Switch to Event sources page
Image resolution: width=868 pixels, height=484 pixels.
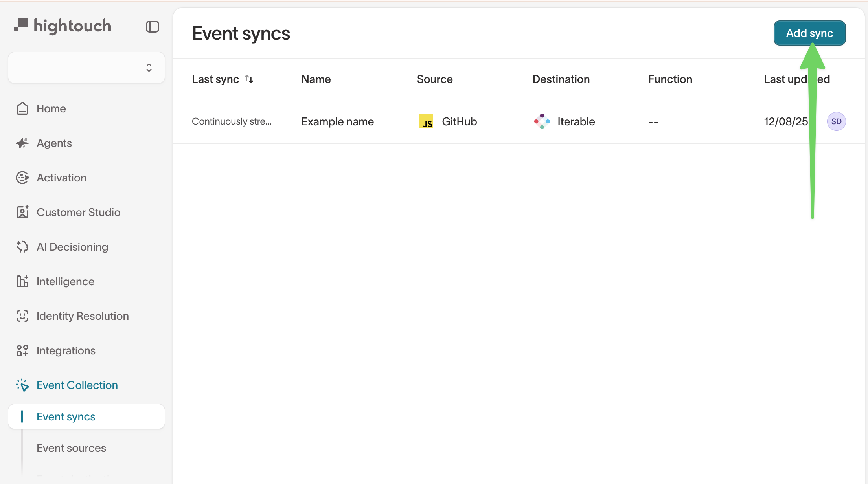tap(71, 447)
